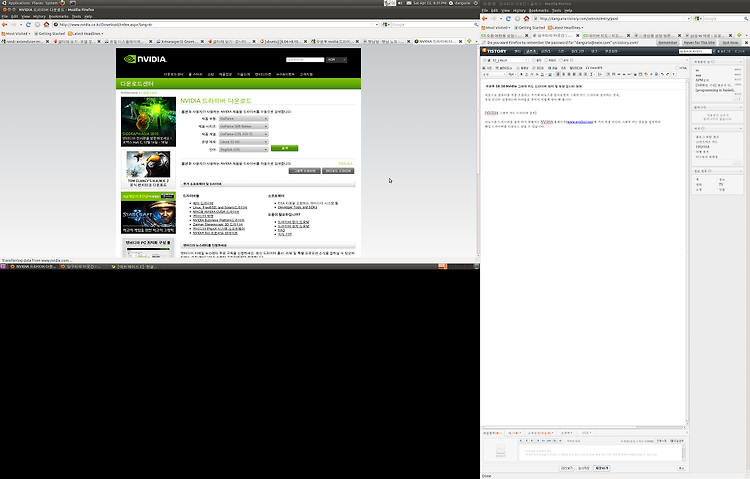The image size is (750, 479).
Task: Click Stop icon in NVIDIA Firefox window
Action: tap(37, 24)
